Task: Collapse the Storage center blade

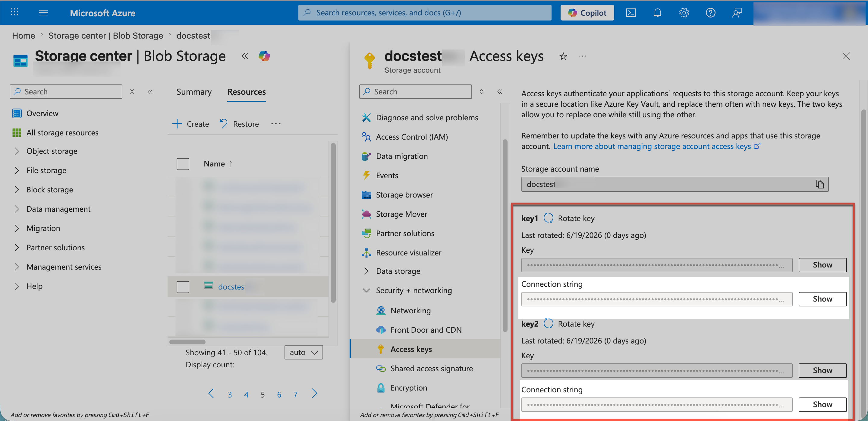Action: [x=245, y=56]
